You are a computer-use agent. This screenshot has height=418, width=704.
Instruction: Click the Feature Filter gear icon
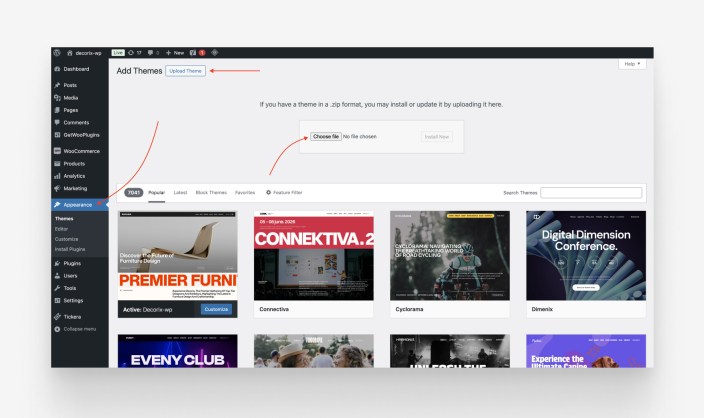point(268,193)
